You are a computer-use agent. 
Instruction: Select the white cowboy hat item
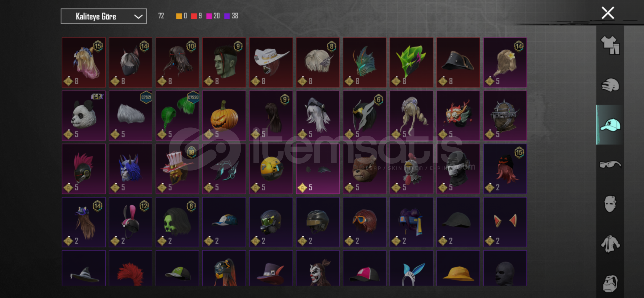pyautogui.click(x=271, y=62)
